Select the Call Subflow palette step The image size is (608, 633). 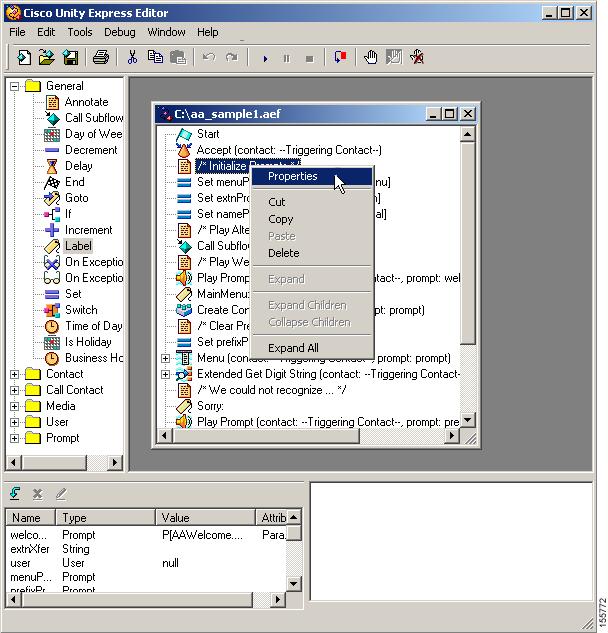[94, 118]
